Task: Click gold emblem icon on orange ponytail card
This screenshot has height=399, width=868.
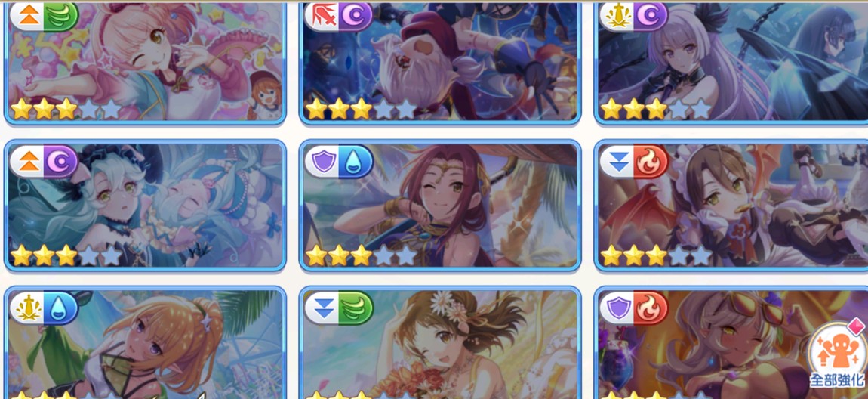Action: 28,308
